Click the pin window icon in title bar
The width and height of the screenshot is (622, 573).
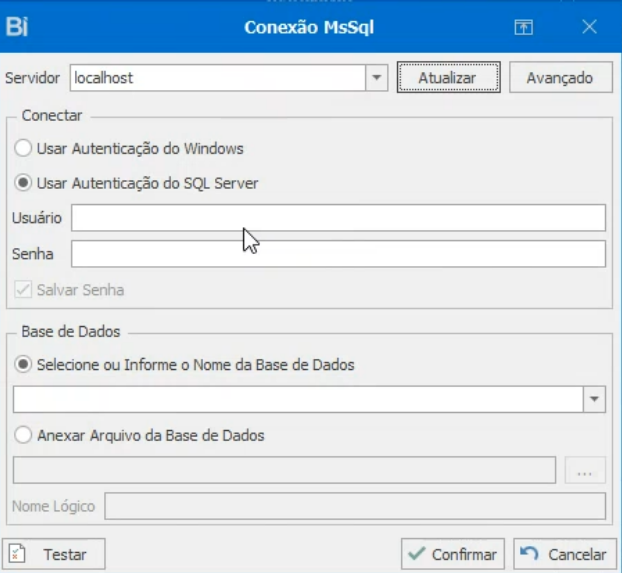[x=523, y=28]
